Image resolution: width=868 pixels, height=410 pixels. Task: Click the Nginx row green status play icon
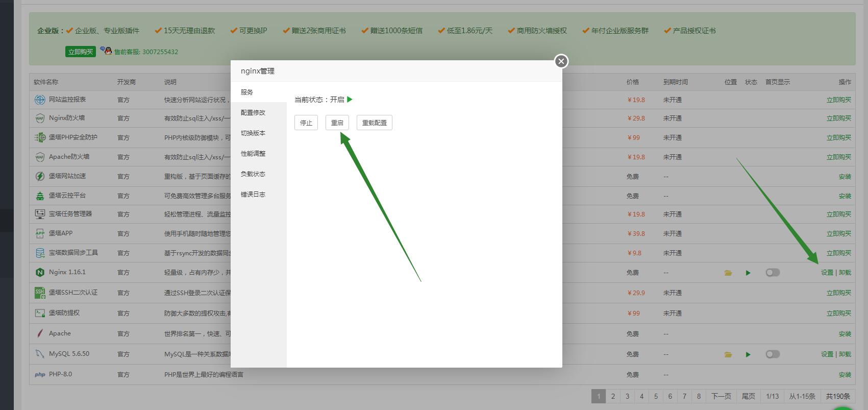[748, 273]
